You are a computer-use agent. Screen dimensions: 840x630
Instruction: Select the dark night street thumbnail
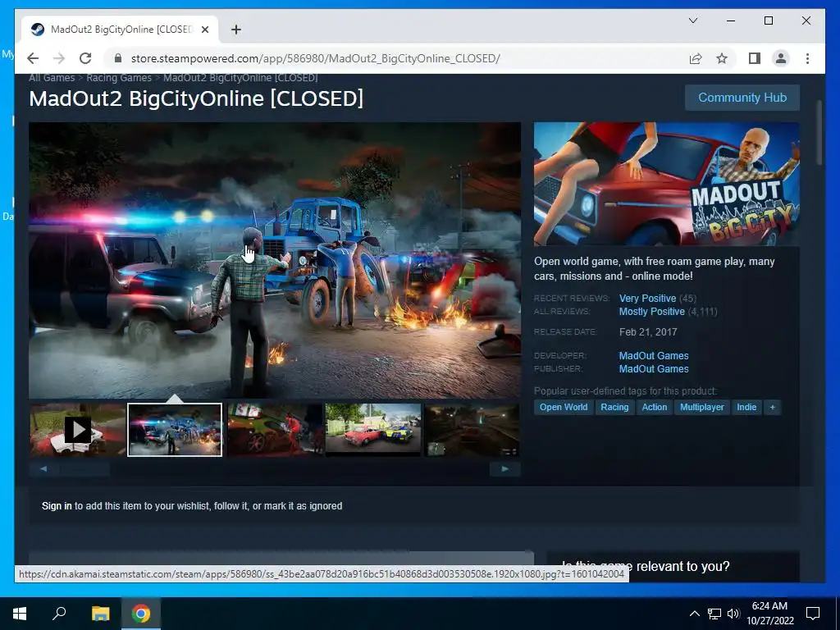[x=472, y=430]
